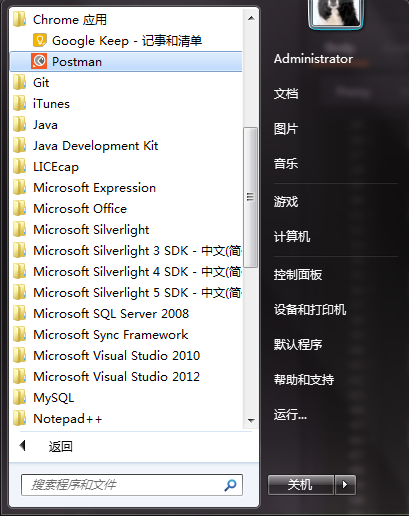Click the Microsoft Sync Framework folder icon
Image resolution: width=409 pixels, height=516 pixels.
pos(20,334)
